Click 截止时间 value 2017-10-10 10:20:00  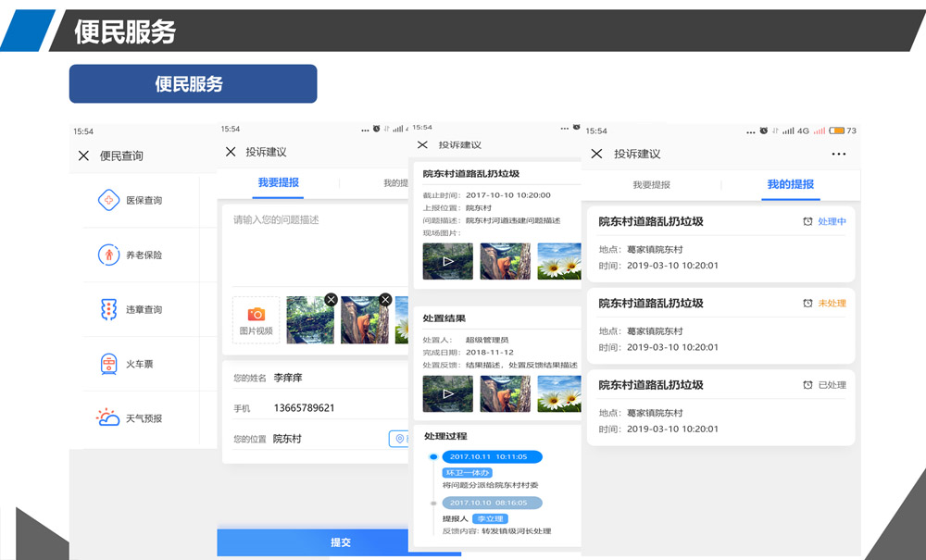507,195
